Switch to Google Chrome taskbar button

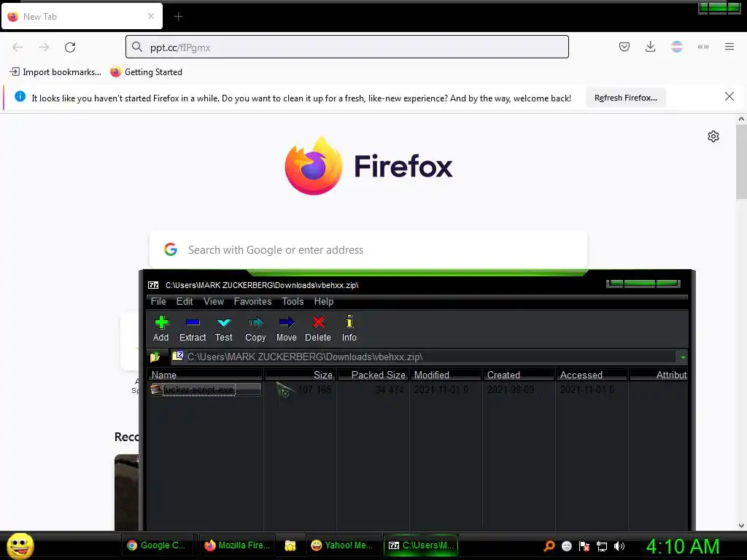tap(159, 545)
